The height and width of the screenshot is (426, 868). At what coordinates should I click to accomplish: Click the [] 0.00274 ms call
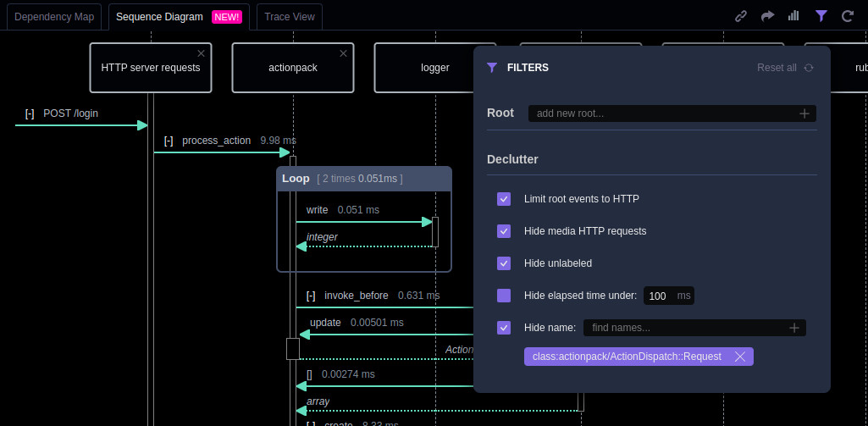[340, 374]
